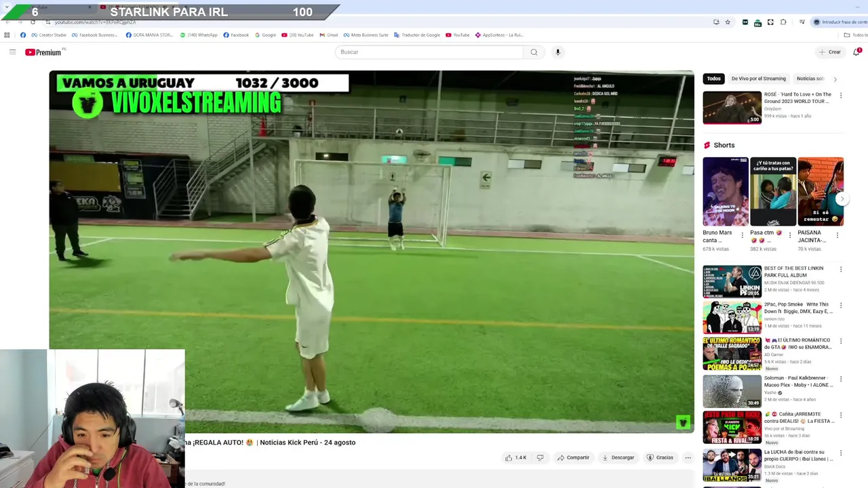Screen dimensions: 868x488
Task: Open ROSÉ Hard To Love video thumbnail
Action: pos(732,108)
